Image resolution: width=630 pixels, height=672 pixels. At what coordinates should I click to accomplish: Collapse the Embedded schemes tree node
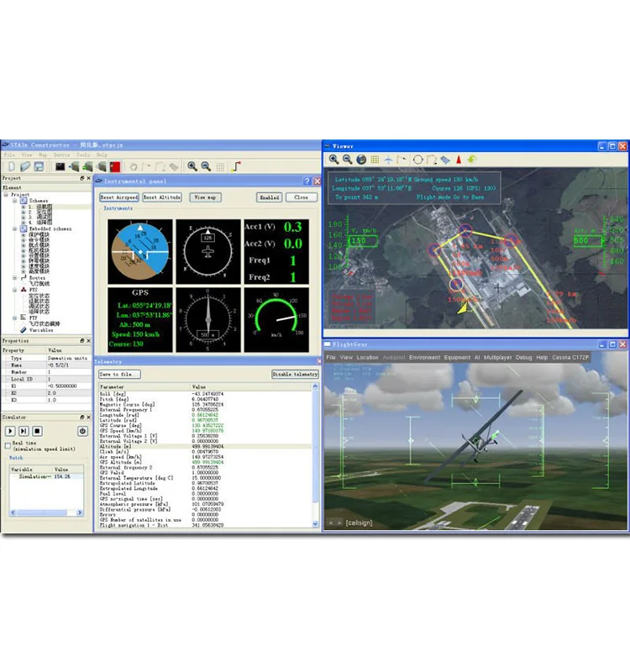(14, 228)
